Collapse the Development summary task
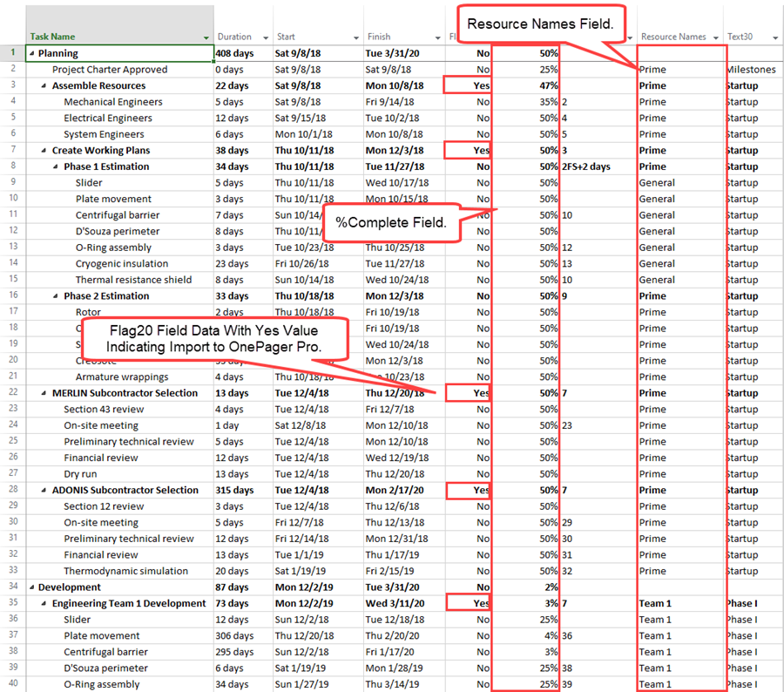Image resolution: width=784 pixels, height=692 pixels. pyautogui.click(x=33, y=587)
